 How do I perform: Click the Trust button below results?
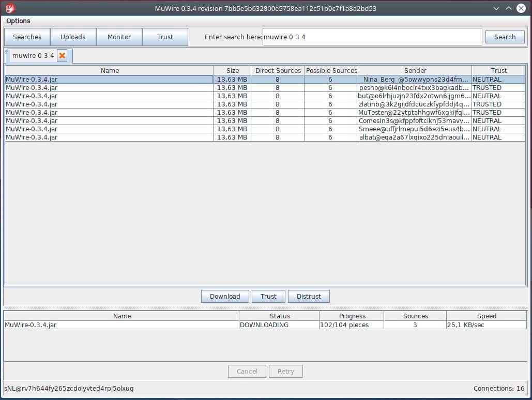(x=268, y=296)
